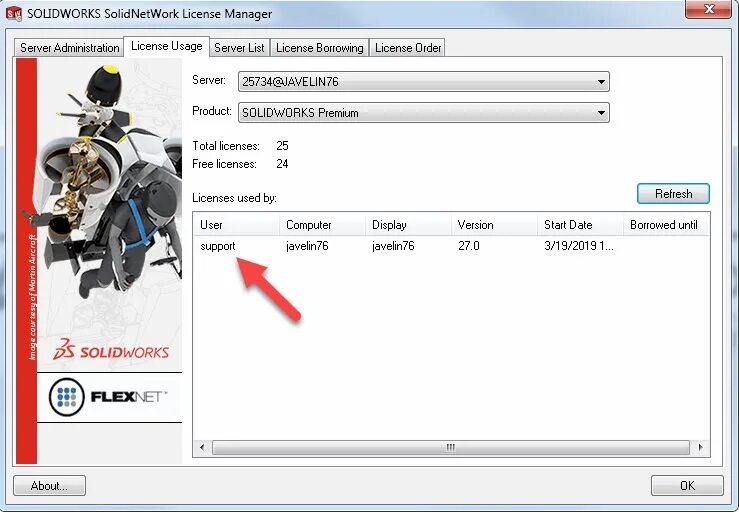The height and width of the screenshot is (512, 739).
Task: Click the horizontal scrollbar thumb
Action: coord(451,447)
